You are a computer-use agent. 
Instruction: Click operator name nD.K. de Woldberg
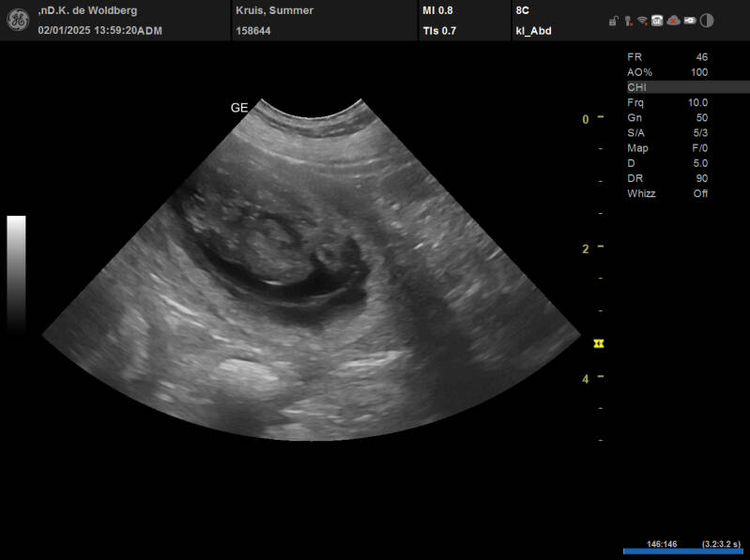[87, 10]
